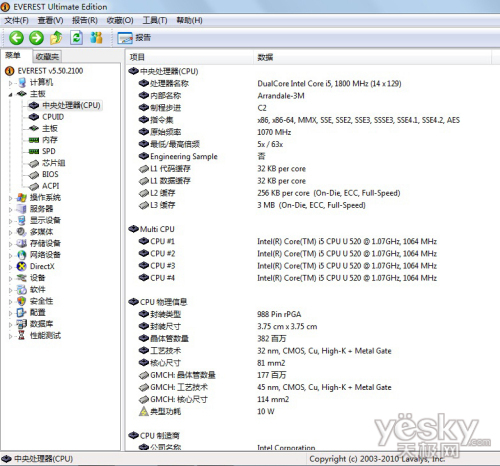Select the 主板 sub-item icon under 主板
Viewport: 500px width, 466px height.
[34, 128]
